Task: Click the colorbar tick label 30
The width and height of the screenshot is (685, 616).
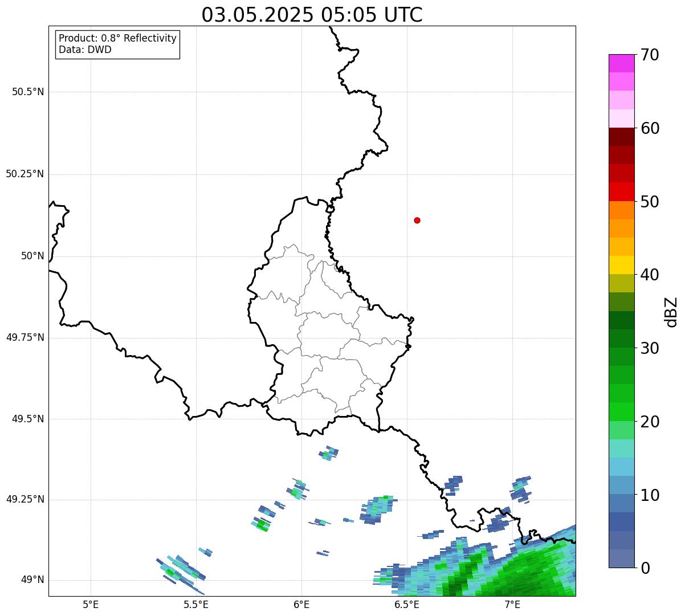Action: 650,348
